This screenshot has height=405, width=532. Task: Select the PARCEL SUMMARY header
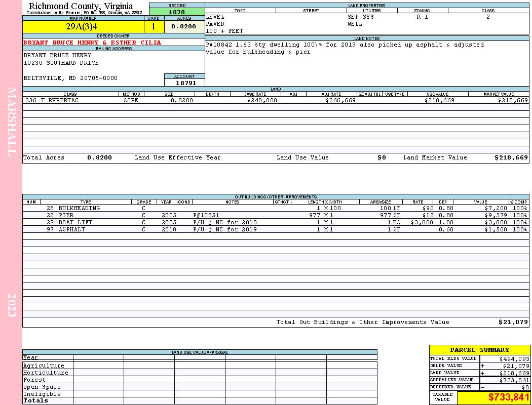[x=480, y=350]
